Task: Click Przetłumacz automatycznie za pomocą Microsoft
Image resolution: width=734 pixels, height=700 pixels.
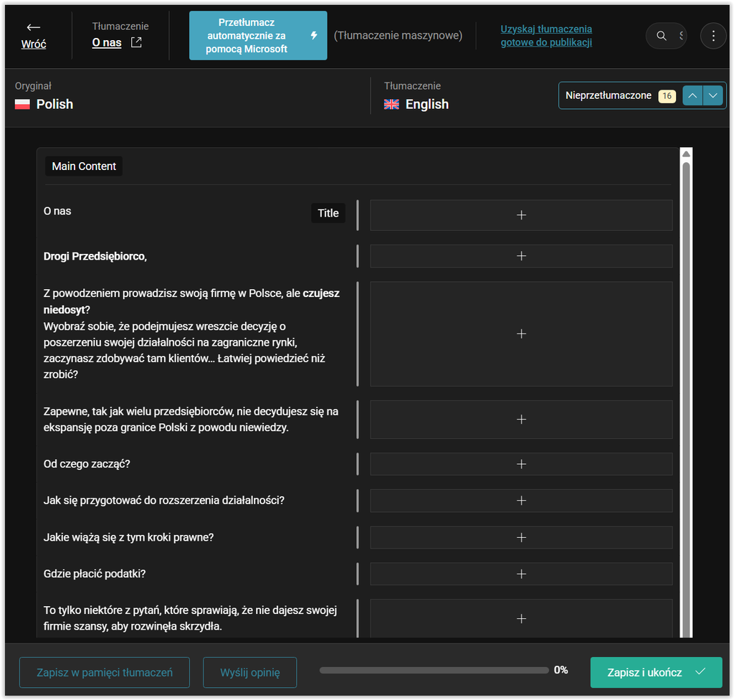Action: point(258,36)
